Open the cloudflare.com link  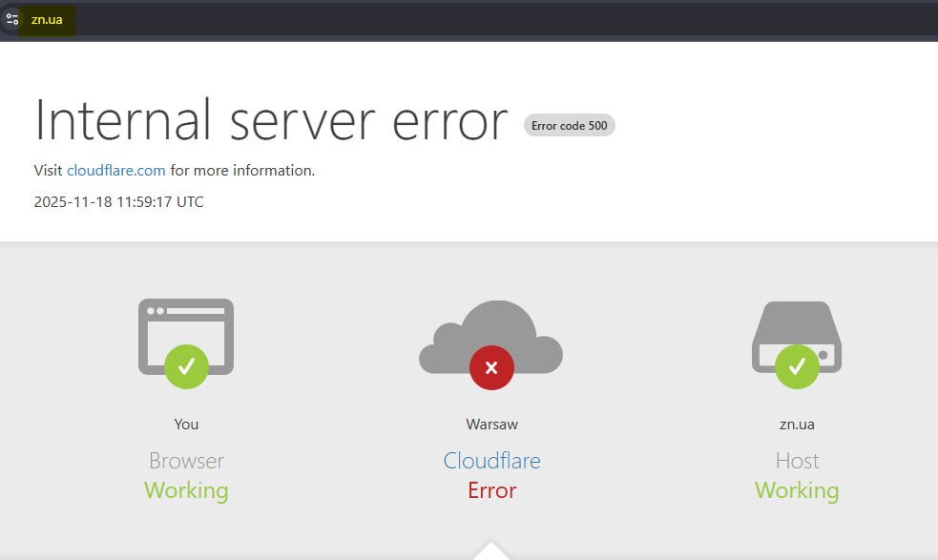(115, 171)
